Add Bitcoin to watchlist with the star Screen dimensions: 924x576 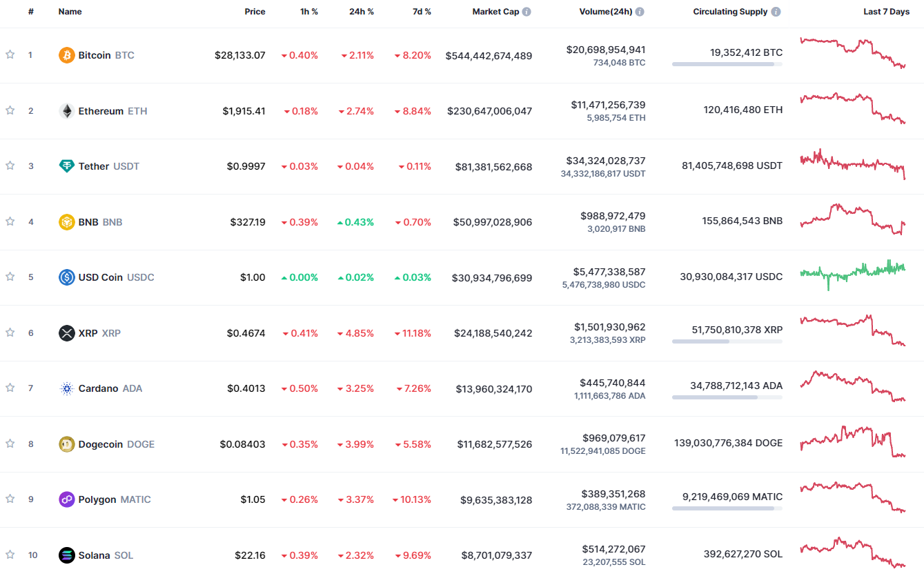coord(10,55)
